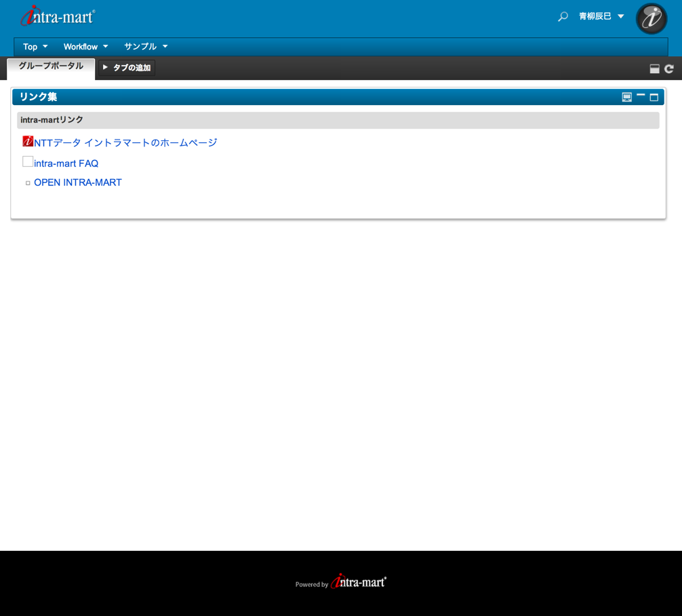Open the サンプル menu
The width and height of the screenshot is (682, 616).
146,47
